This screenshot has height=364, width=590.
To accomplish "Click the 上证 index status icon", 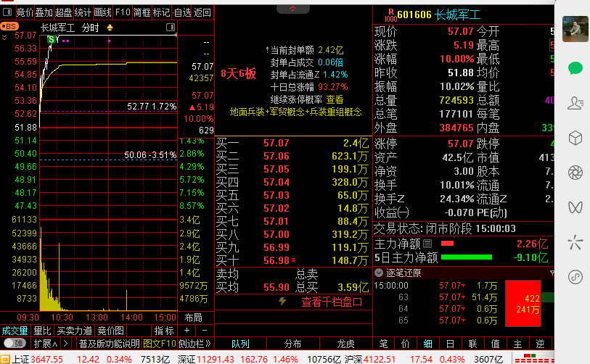I will tap(5, 359).
